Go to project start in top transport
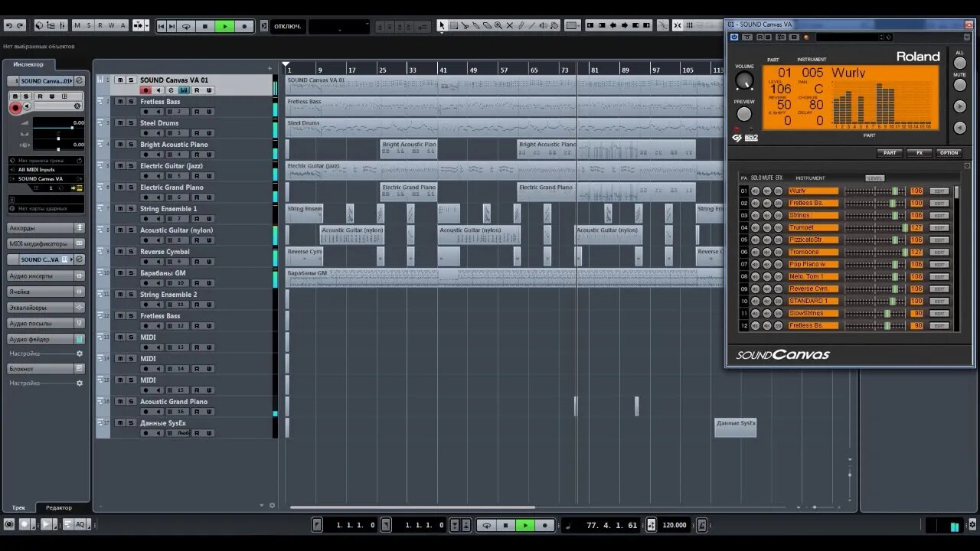This screenshot has height=551, width=980. [162, 26]
